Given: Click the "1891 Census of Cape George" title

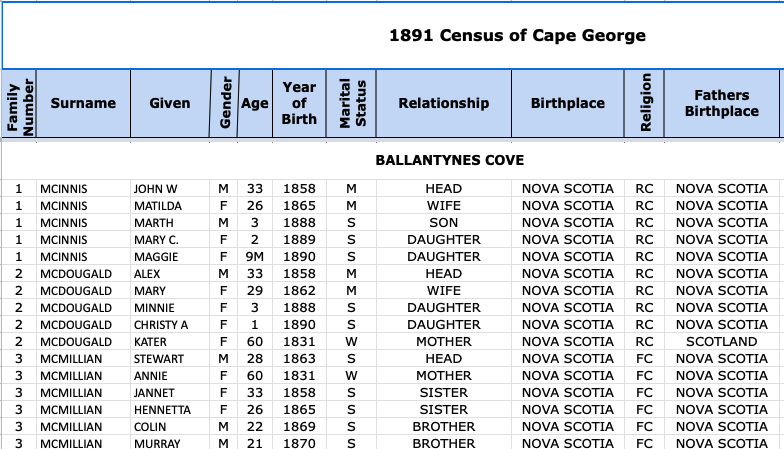Looking at the screenshot, I should click(x=517, y=36).
